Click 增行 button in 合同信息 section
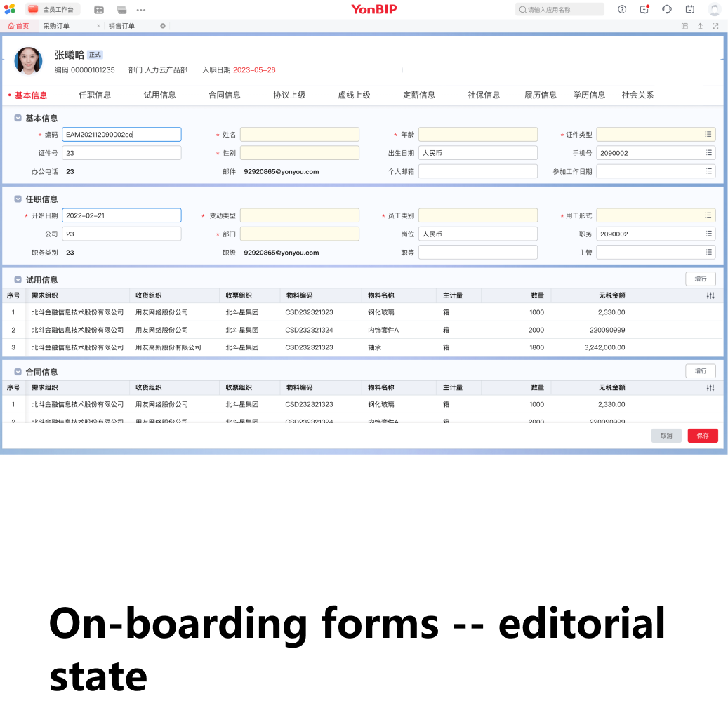728x701 pixels. pyautogui.click(x=701, y=371)
